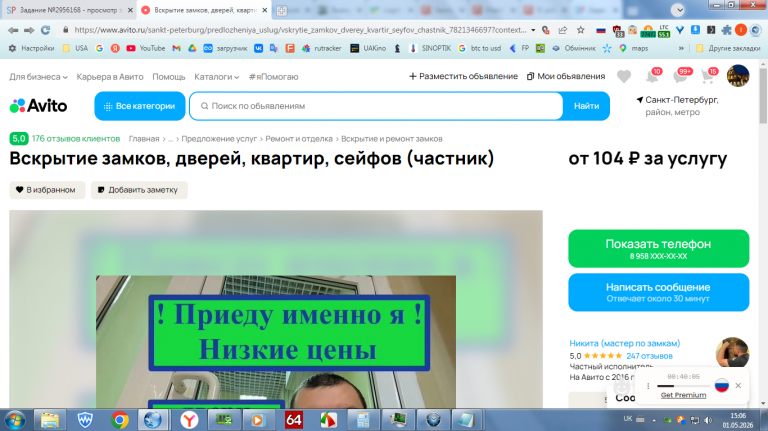Open the listing photo Приеду именно я
This screenshot has width=768, height=431.
coord(276,342)
